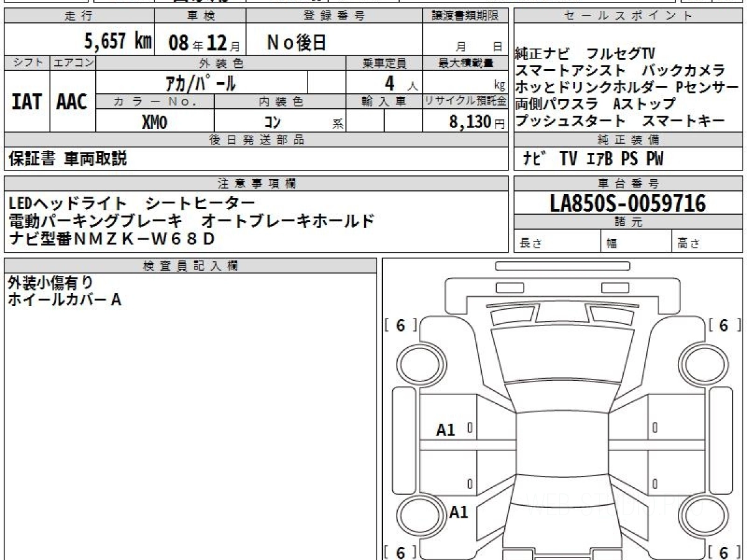Viewport: 747px width, 560px height.
Task: Select the interior color コン
Action: point(273,122)
